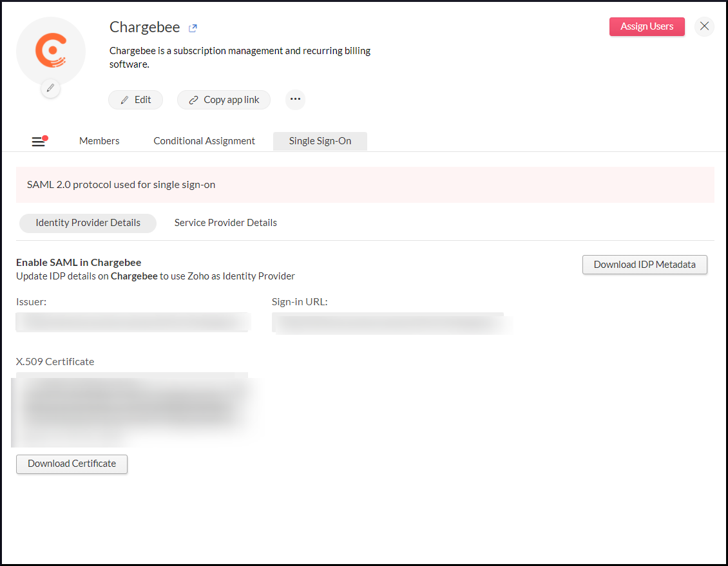The height and width of the screenshot is (566, 728).
Task: Download the IDP Metadata
Action: coord(644,265)
